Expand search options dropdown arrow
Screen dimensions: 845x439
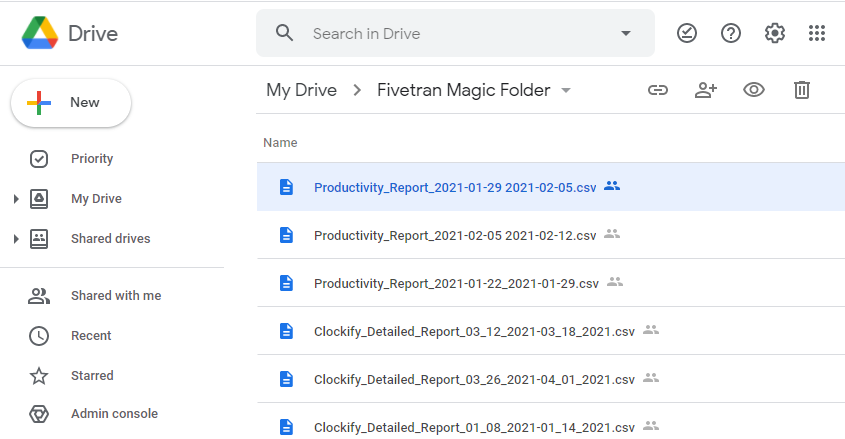626,33
